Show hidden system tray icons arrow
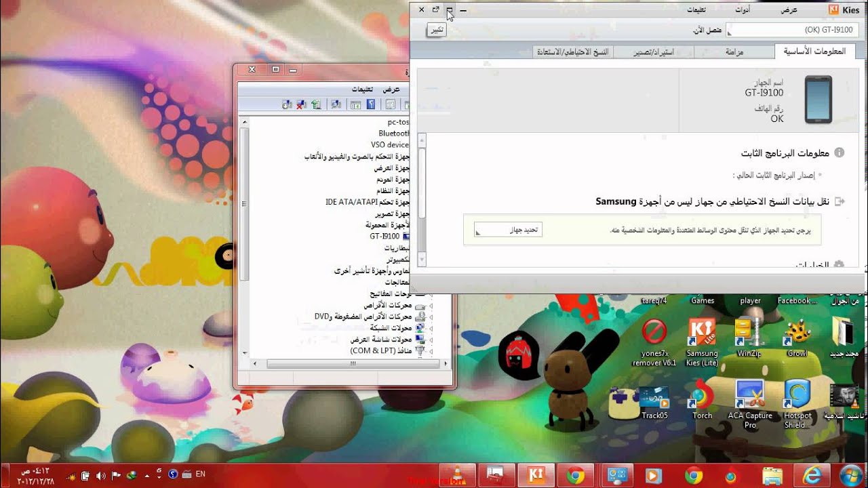The height and width of the screenshot is (488, 868). click(x=146, y=475)
